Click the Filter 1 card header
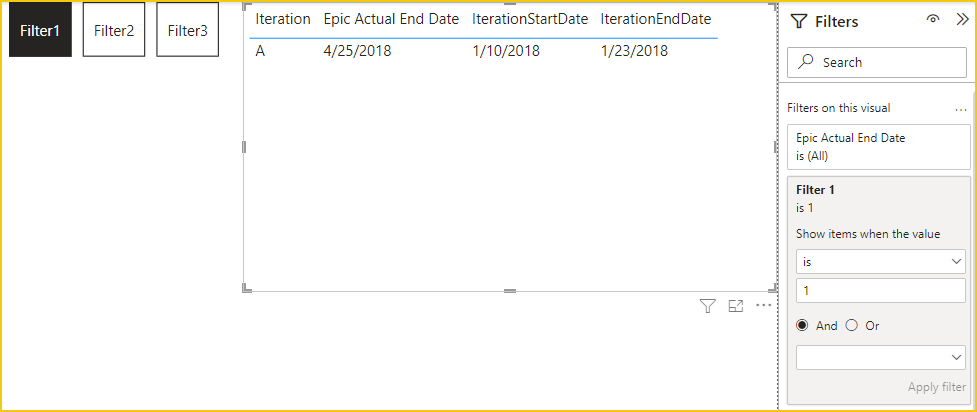The width and height of the screenshot is (977, 412). [815, 190]
